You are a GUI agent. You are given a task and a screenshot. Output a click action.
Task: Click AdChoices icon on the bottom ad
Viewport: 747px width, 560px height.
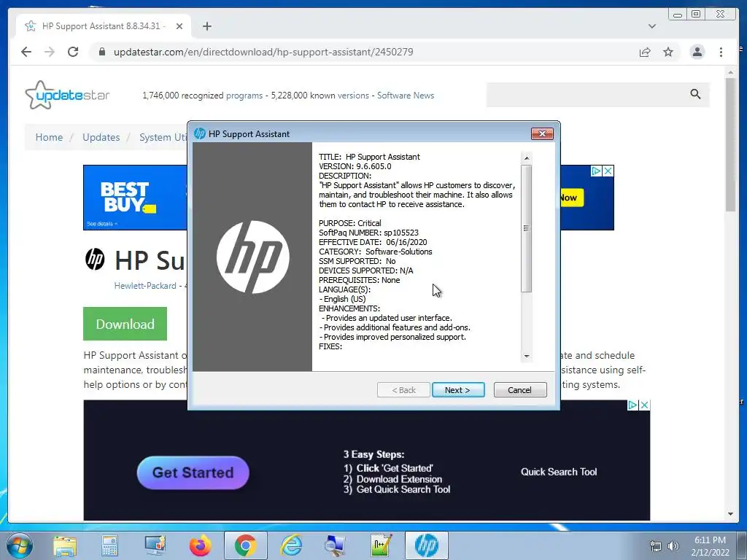632,405
